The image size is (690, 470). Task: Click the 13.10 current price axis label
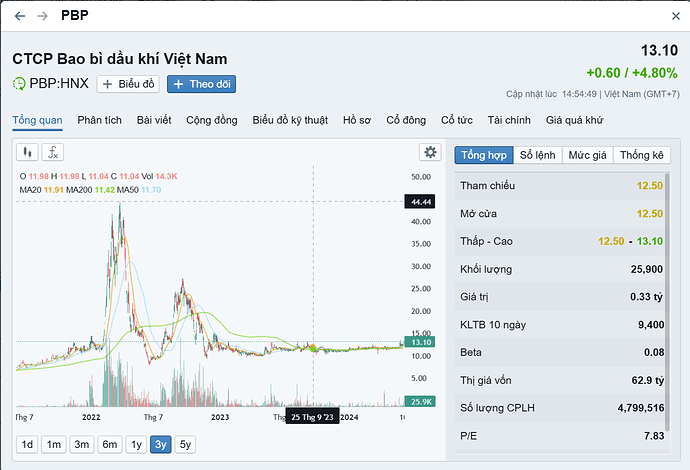click(x=420, y=342)
